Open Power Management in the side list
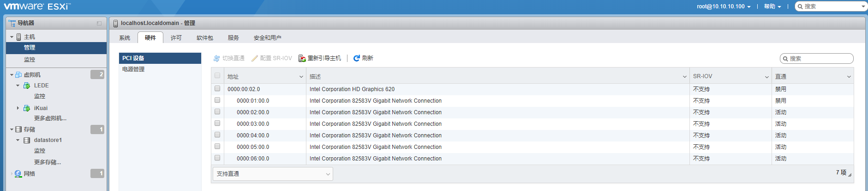The image size is (868, 191). click(133, 69)
